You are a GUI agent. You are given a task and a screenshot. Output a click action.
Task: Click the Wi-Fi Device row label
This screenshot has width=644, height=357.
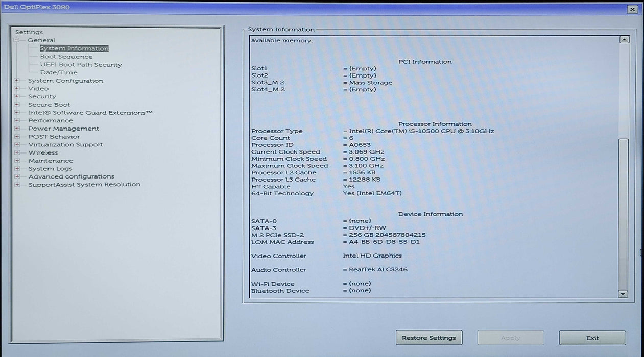273,284
